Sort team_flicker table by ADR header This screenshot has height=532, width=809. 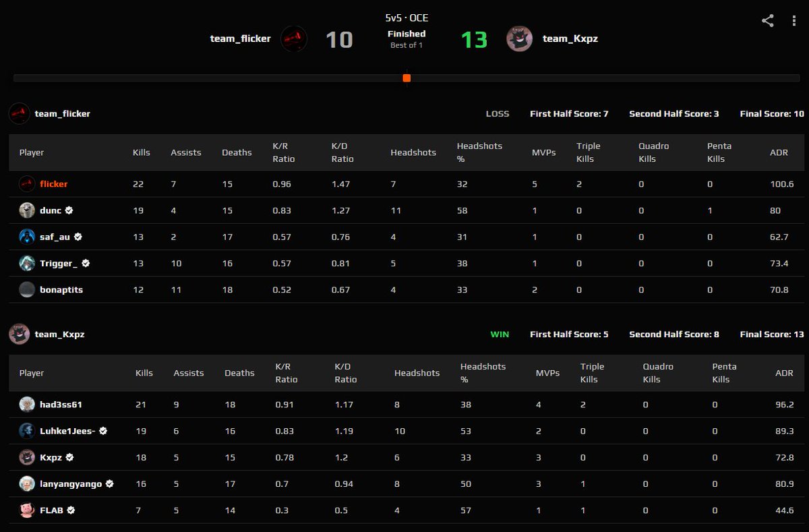coord(779,152)
